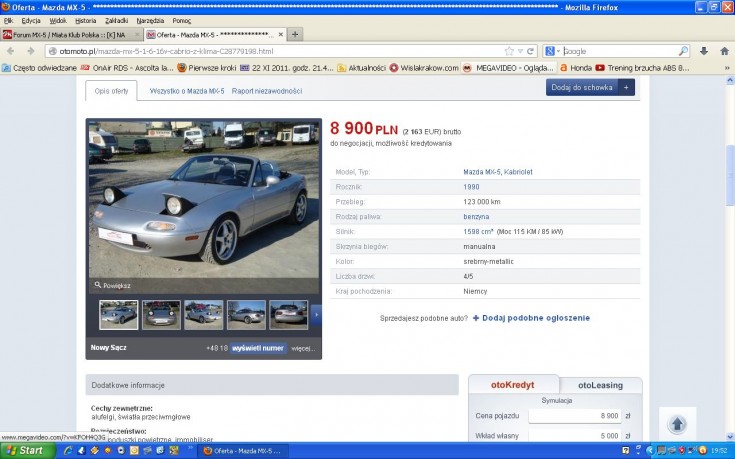735x459 pixels.
Task: Show next thumbnails with the right arrow
Action: click(316, 315)
